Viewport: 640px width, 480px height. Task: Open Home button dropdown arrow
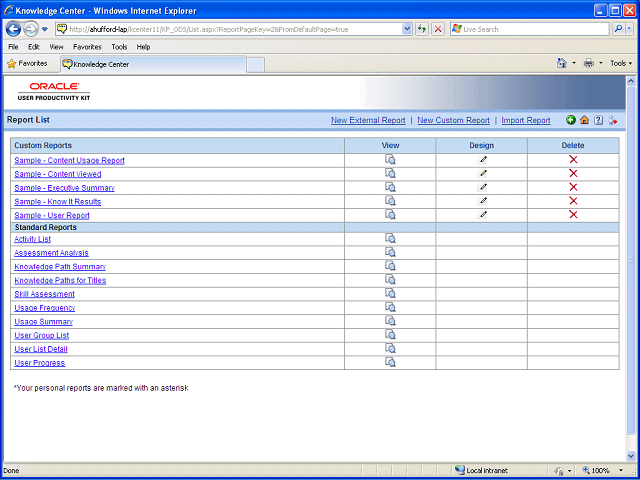(x=573, y=63)
